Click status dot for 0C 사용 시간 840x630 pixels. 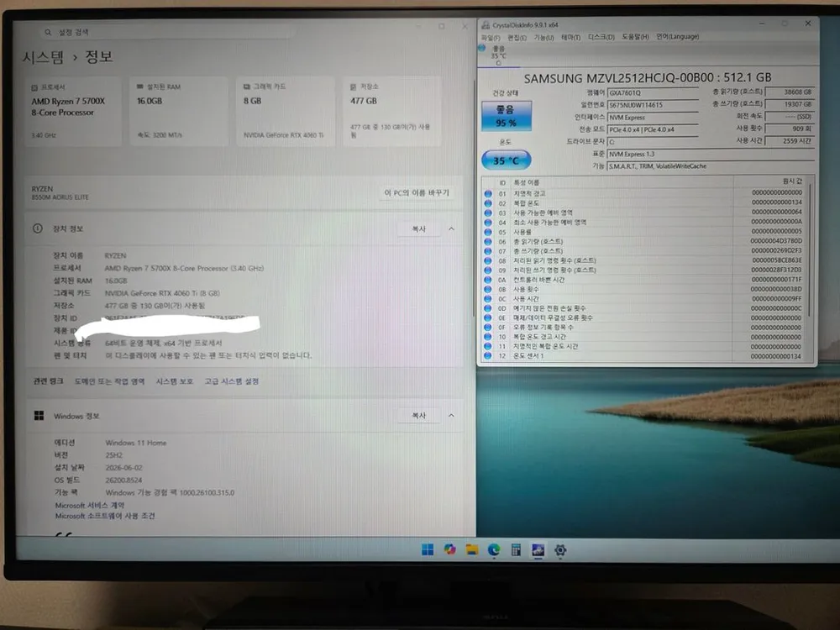(488, 299)
